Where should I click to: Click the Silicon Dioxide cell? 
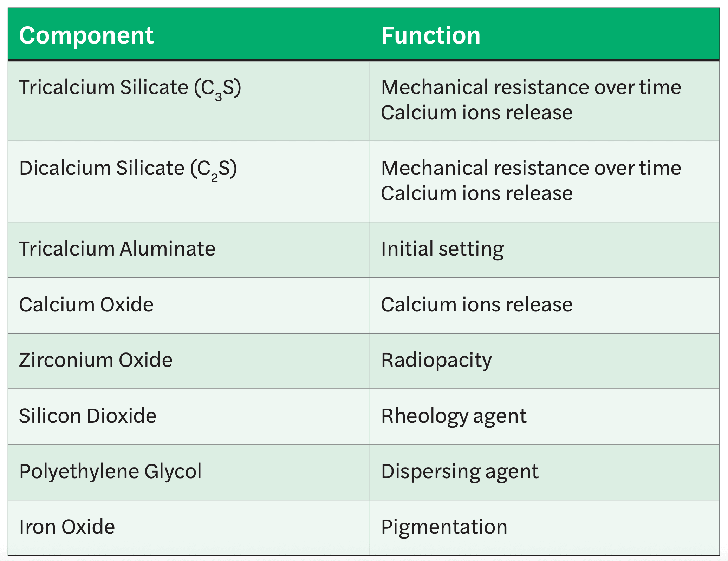click(x=189, y=417)
